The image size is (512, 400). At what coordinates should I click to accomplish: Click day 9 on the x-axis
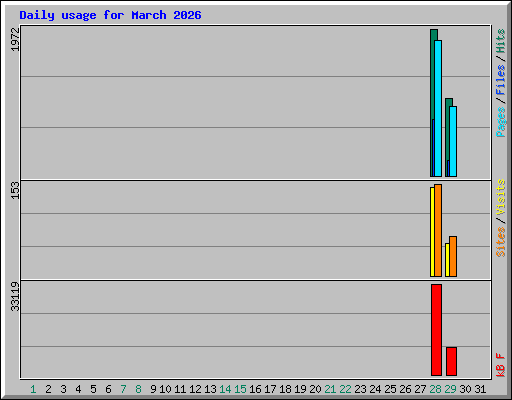pyautogui.click(x=153, y=389)
